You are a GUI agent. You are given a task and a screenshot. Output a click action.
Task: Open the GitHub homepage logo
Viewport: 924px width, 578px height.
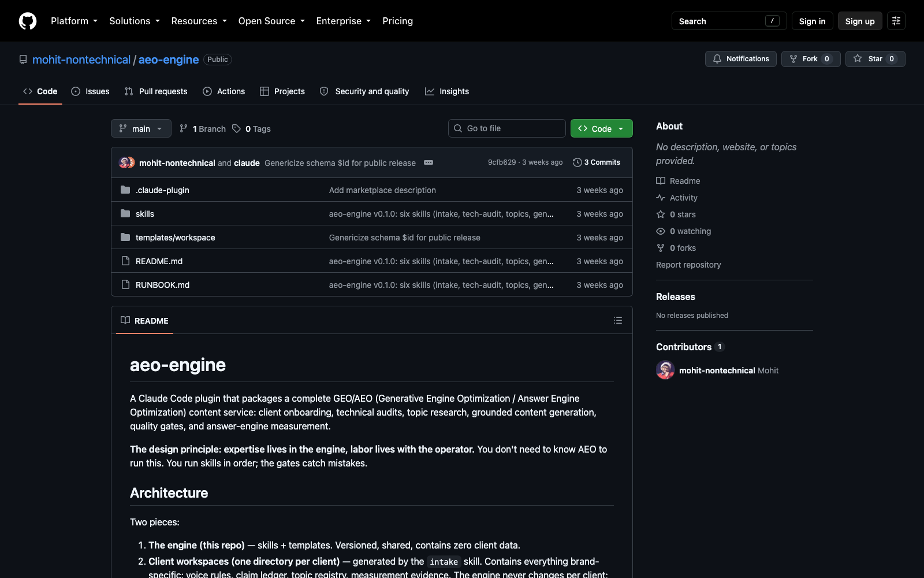coord(28,21)
